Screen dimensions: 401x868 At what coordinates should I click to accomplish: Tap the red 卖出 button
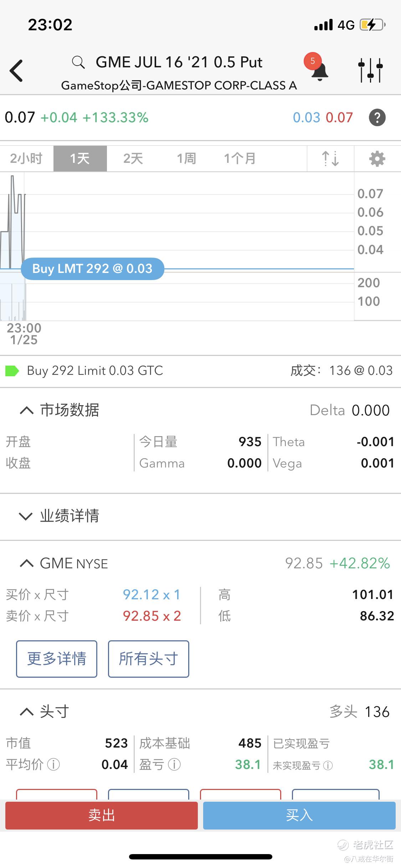tap(102, 815)
